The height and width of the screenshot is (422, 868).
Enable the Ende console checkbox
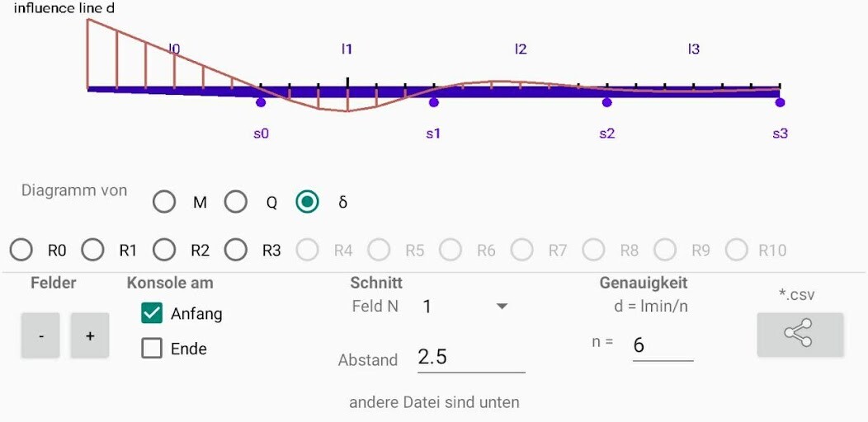(152, 349)
